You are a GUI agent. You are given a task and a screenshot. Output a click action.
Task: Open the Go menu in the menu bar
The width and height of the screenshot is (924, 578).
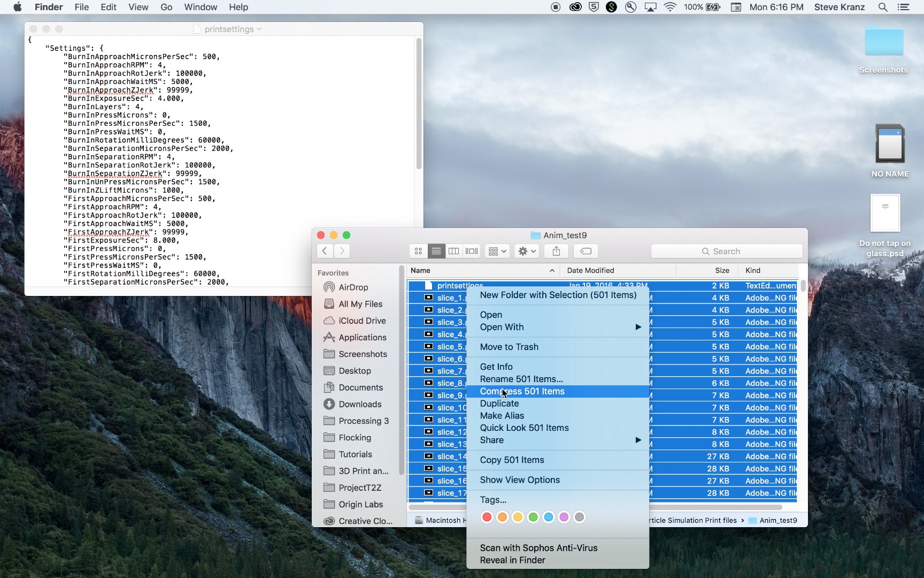coord(166,7)
